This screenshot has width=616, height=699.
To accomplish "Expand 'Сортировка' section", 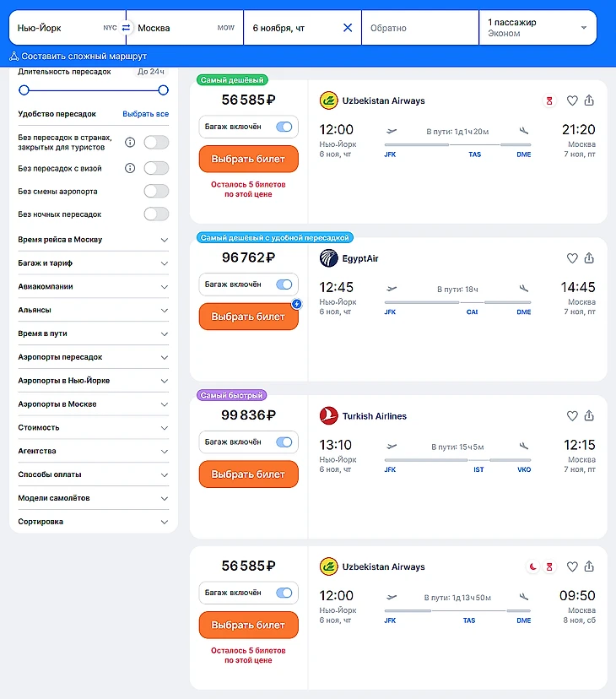I will pos(93,522).
